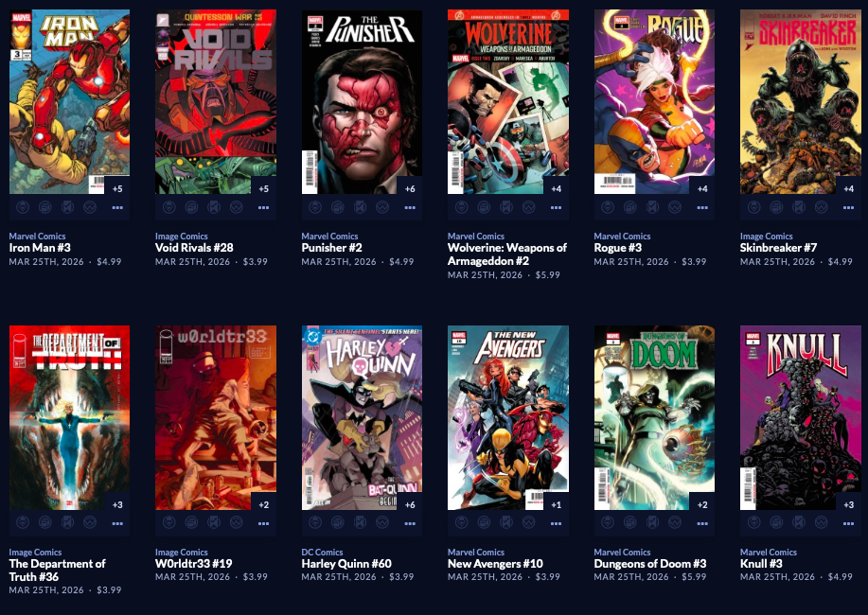Toggle collected status for Department of Truth #36
The width and height of the screenshot is (868, 615).
pos(45,523)
